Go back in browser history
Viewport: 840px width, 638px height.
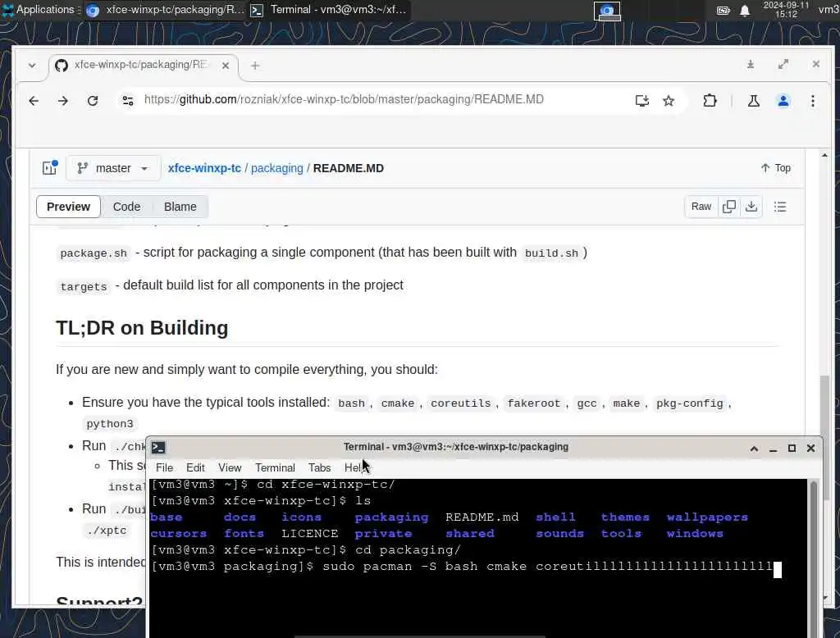(x=34, y=101)
